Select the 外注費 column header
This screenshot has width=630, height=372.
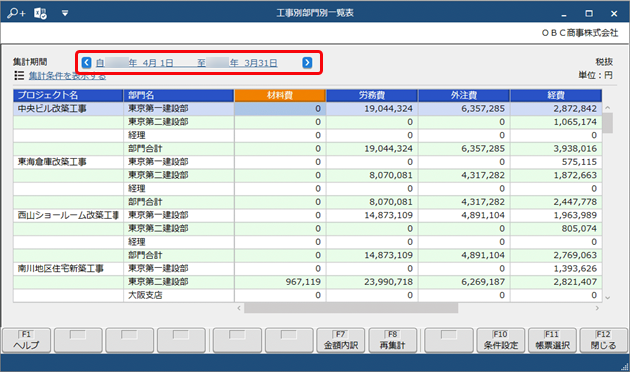[464, 95]
